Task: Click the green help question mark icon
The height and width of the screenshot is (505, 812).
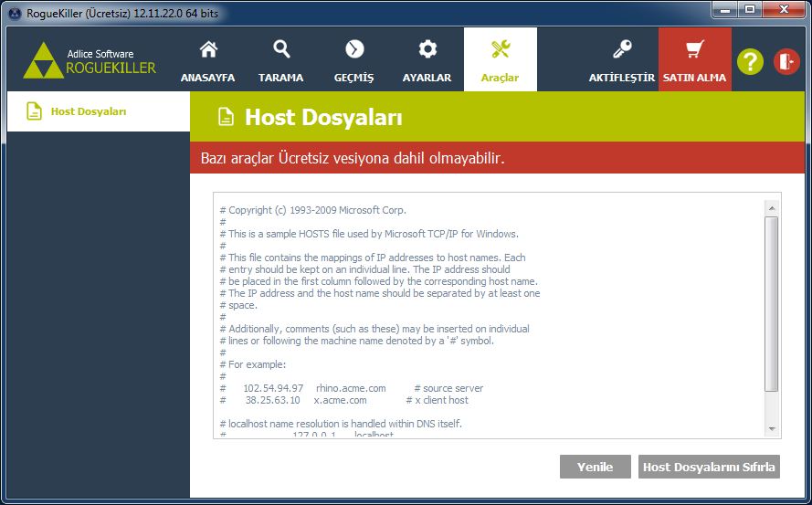Action: pyautogui.click(x=751, y=61)
